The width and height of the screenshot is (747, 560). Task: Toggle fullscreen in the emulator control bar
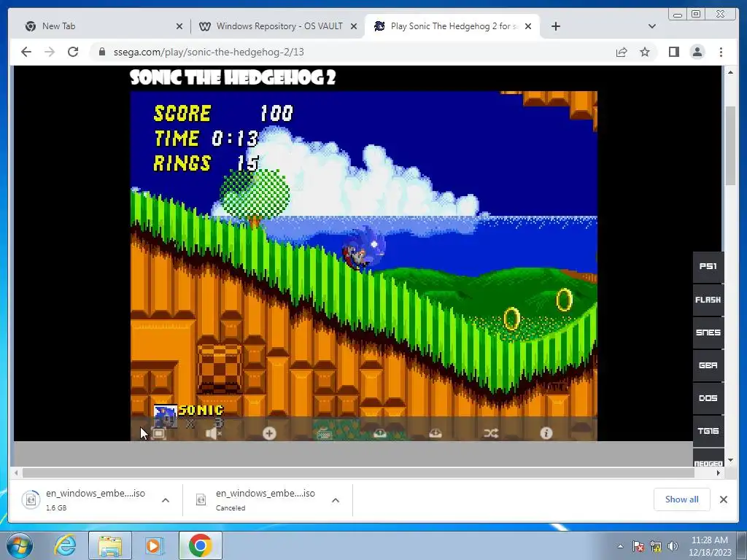click(x=158, y=433)
